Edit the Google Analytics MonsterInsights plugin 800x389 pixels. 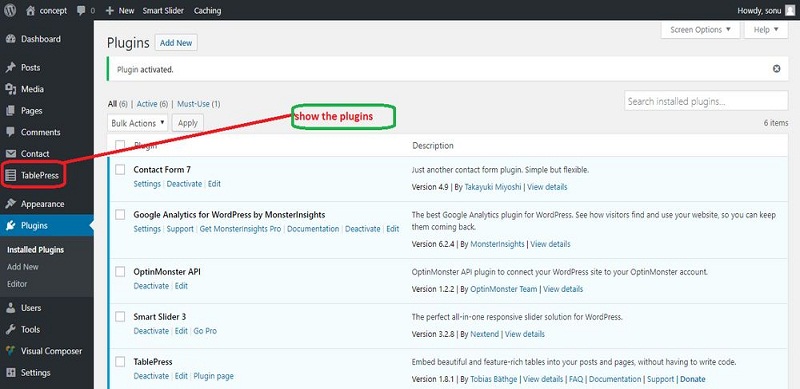tap(392, 229)
